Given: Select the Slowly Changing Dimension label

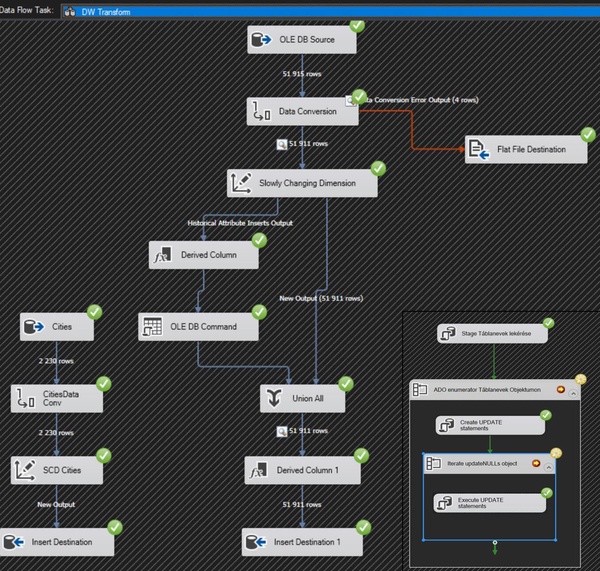Looking at the screenshot, I should pos(307,183).
